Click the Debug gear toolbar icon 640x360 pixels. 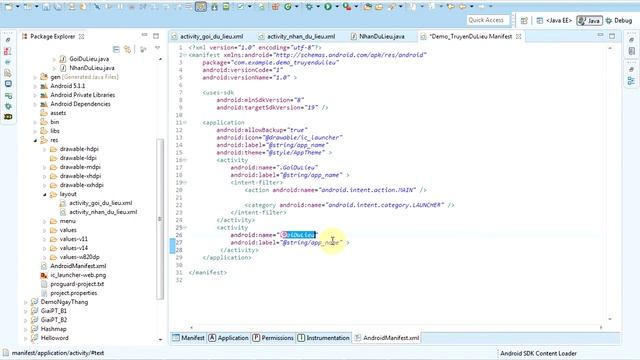pyautogui.click(x=309, y=7)
